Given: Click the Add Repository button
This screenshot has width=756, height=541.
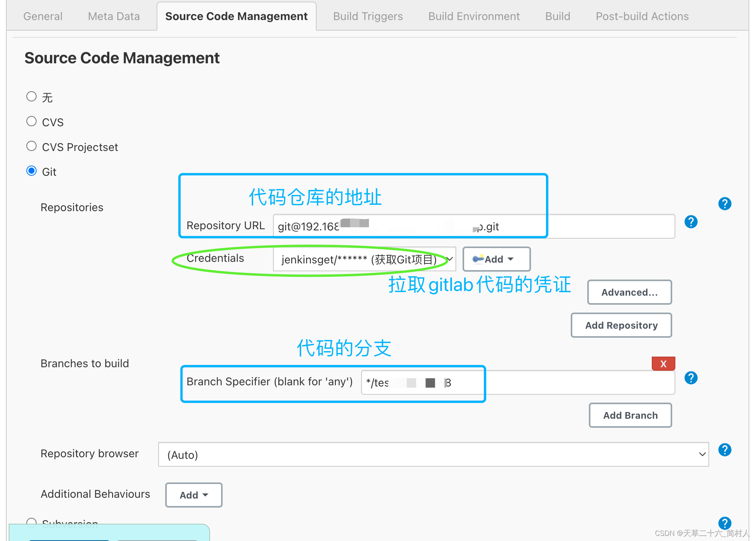Looking at the screenshot, I should click(621, 325).
